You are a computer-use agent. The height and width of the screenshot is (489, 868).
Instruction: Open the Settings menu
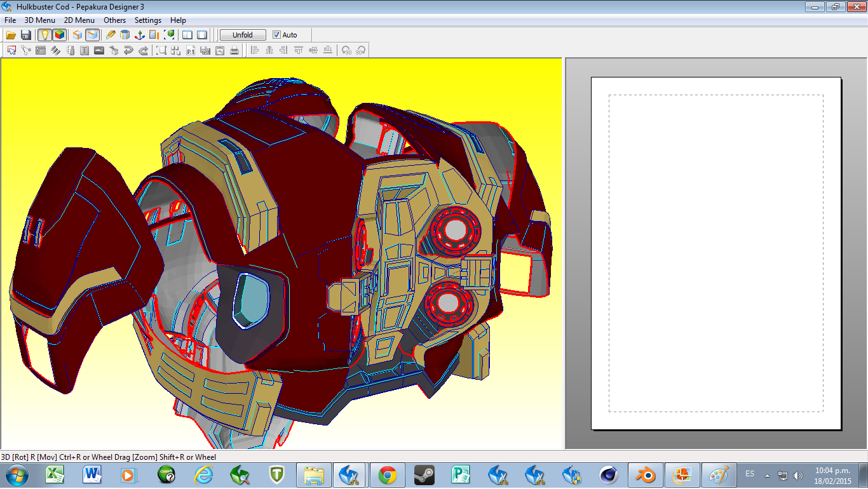[x=148, y=20]
